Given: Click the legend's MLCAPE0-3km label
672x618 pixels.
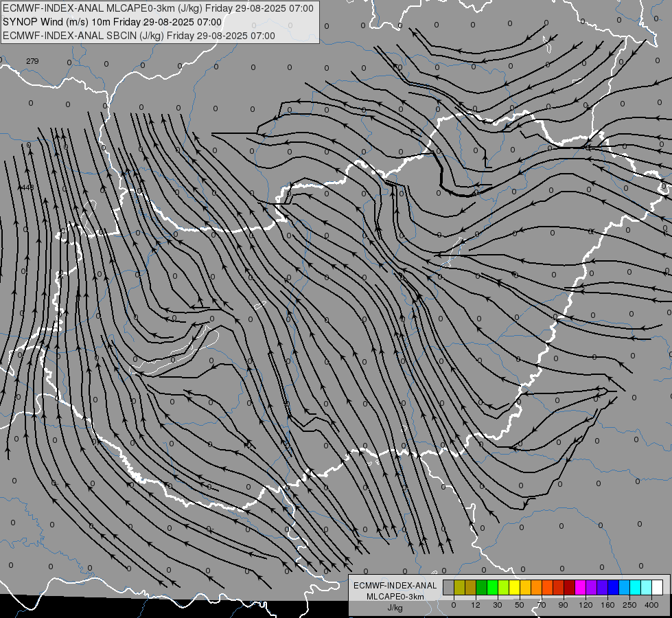Looking at the screenshot, I should (x=395, y=597).
